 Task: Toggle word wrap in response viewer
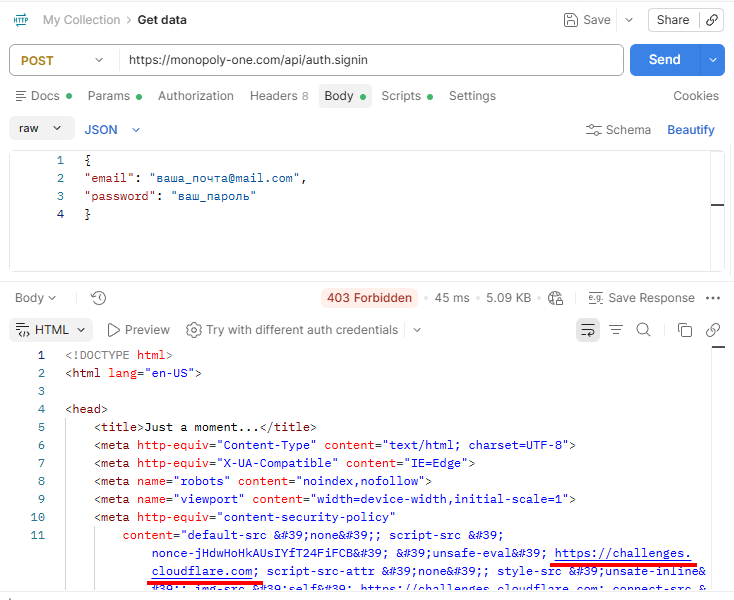[x=588, y=330]
